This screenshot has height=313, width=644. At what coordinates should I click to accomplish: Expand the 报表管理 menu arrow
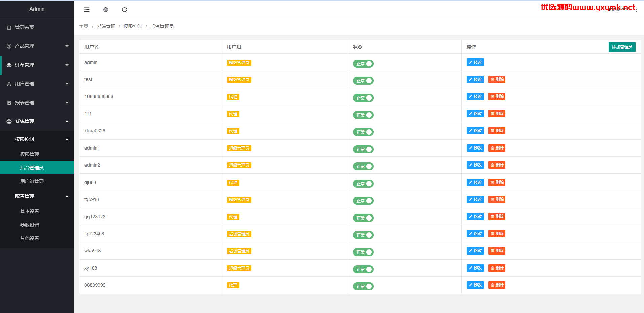point(67,103)
